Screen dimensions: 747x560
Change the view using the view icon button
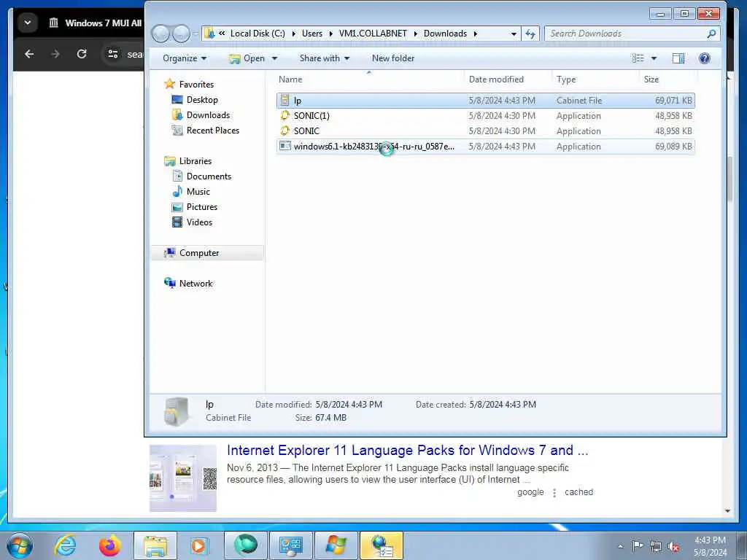638,58
